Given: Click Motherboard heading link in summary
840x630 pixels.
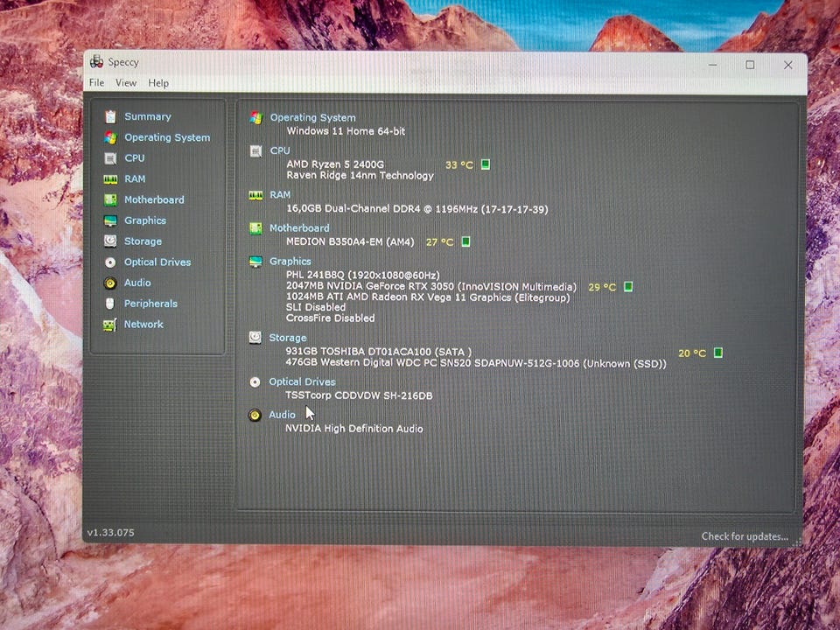Looking at the screenshot, I should tap(299, 228).
